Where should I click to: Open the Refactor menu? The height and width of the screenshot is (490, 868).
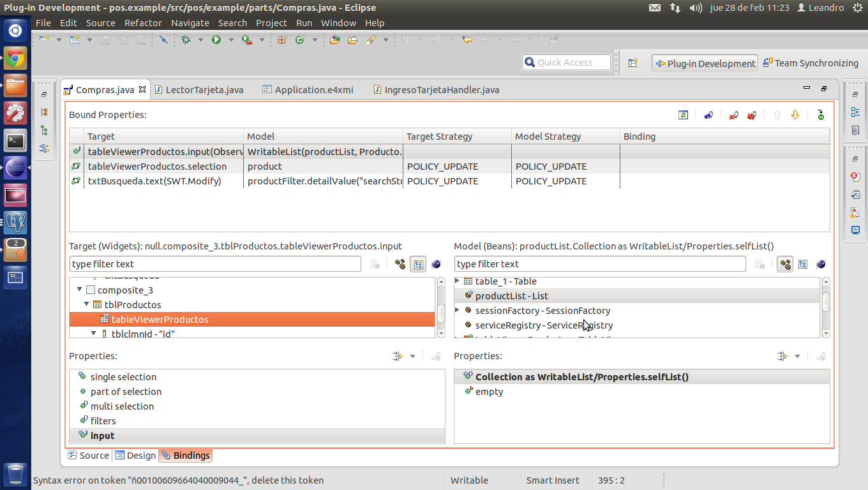click(x=142, y=23)
